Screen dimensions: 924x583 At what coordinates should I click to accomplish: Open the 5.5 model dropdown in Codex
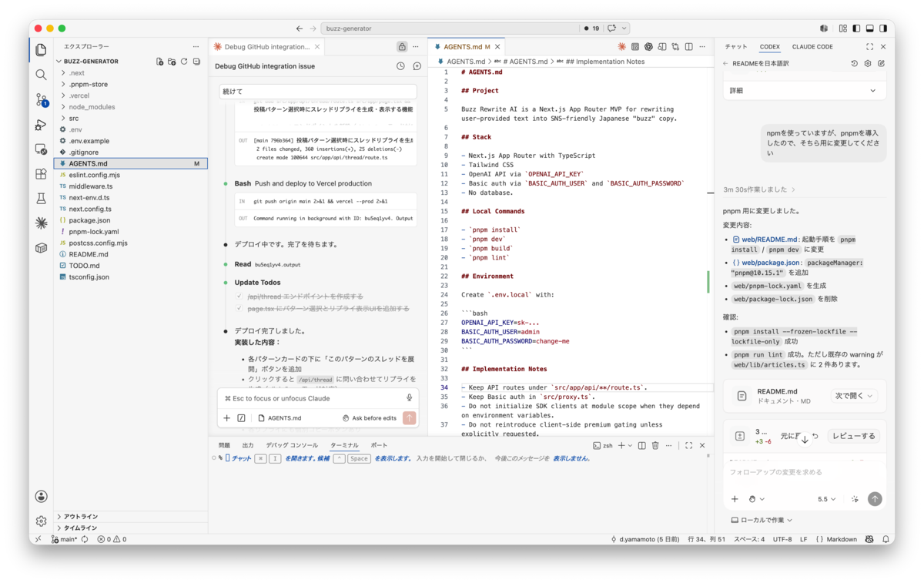tap(826, 499)
